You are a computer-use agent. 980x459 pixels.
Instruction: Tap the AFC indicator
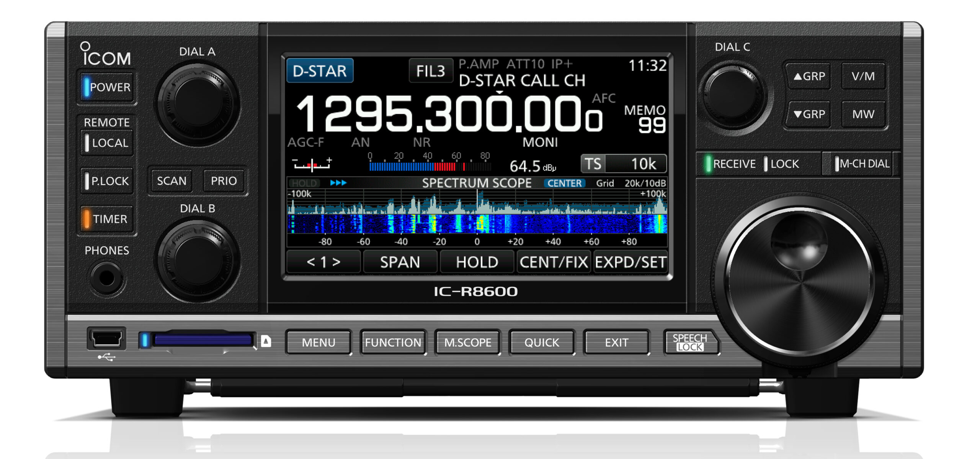604,98
